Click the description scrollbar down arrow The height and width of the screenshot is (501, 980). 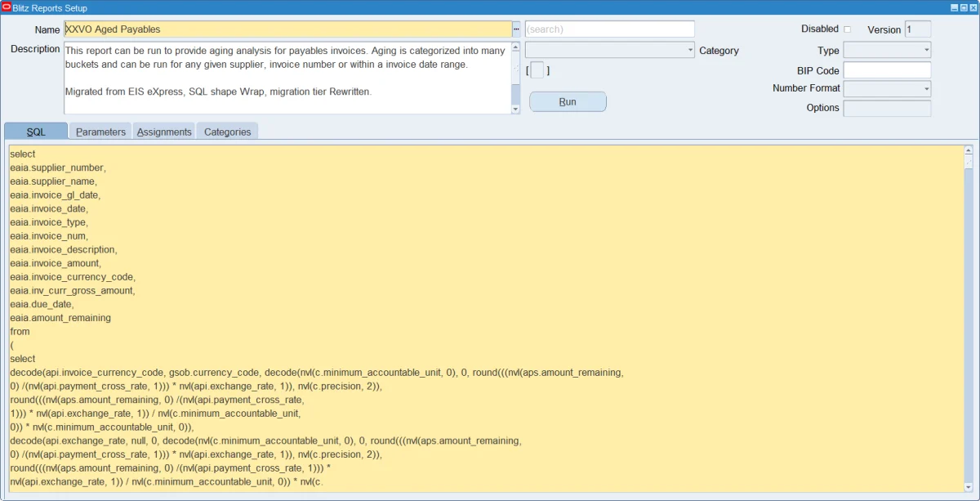pos(515,109)
